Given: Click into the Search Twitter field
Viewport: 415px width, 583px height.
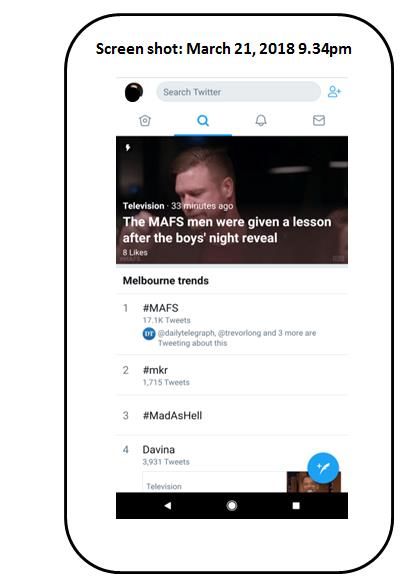Looking at the screenshot, I should pos(238,92).
